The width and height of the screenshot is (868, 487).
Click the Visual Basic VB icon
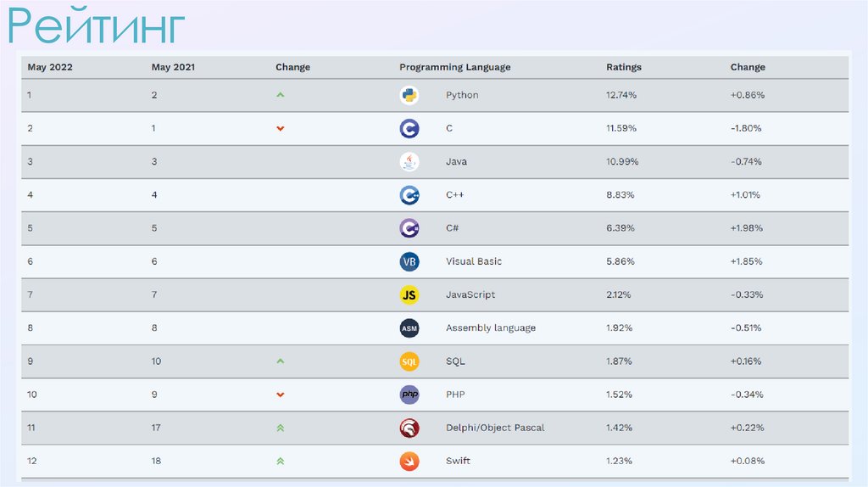(409, 261)
